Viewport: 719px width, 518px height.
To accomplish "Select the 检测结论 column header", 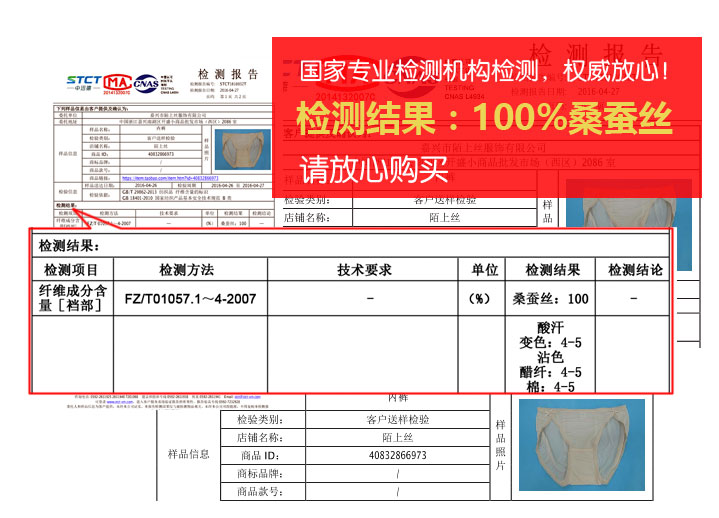I will point(635,270).
